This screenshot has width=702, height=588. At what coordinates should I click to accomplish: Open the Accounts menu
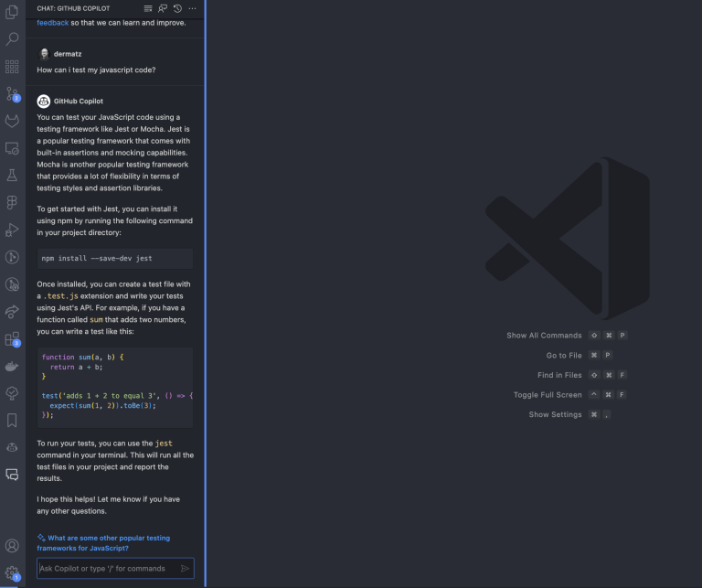pyautogui.click(x=12, y=546)
